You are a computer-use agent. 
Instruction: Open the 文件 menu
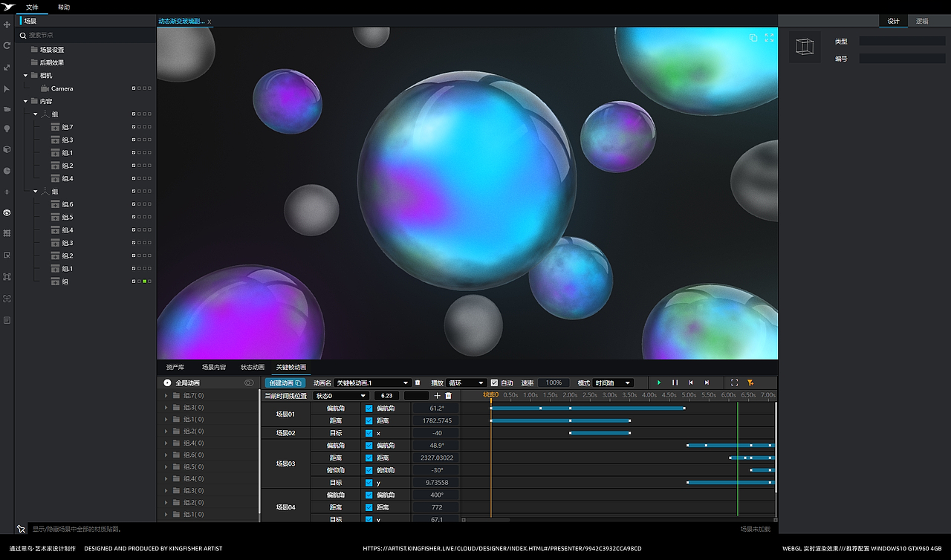[32, 7]
